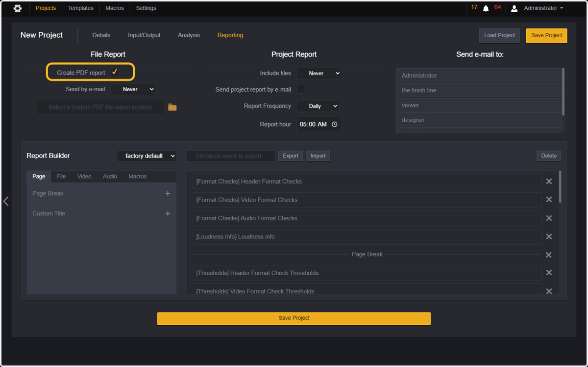Click the wide bottom Save Project button

294,318
